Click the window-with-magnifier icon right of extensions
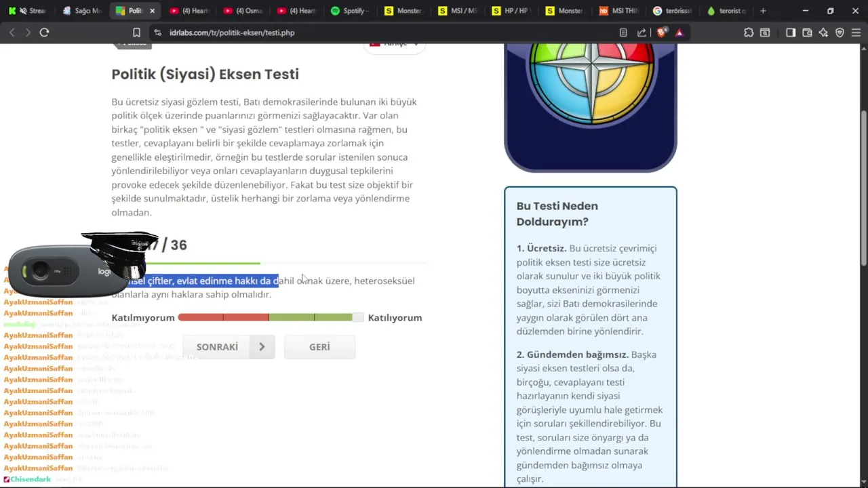The height and width of the screenshot is (488, 868). click(x=765, y=33)
